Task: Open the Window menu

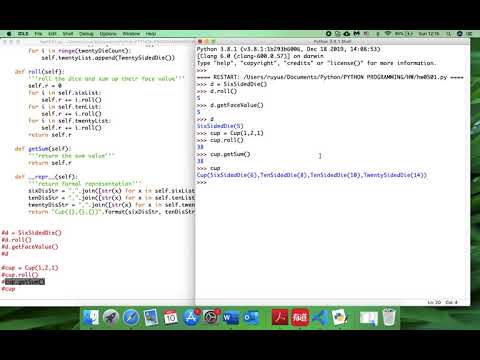Action: tap(131, 34)
